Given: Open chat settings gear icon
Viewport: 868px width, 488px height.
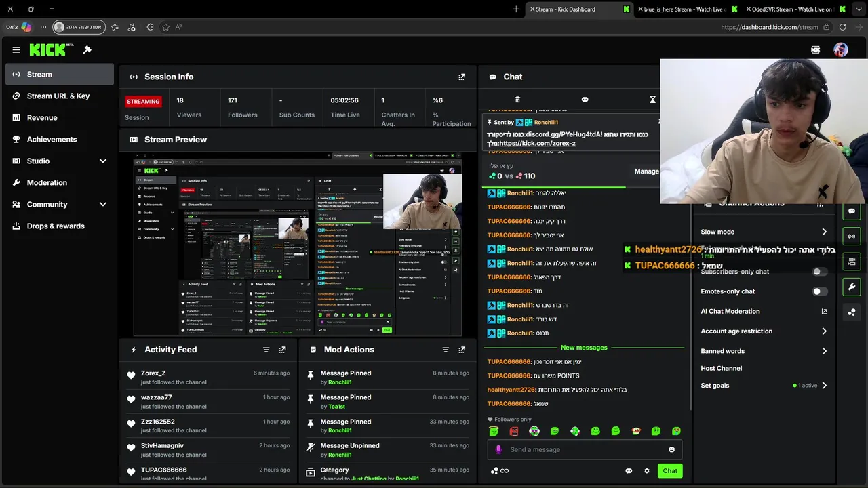Looking at the screenshot, I should tap(647, 471).
